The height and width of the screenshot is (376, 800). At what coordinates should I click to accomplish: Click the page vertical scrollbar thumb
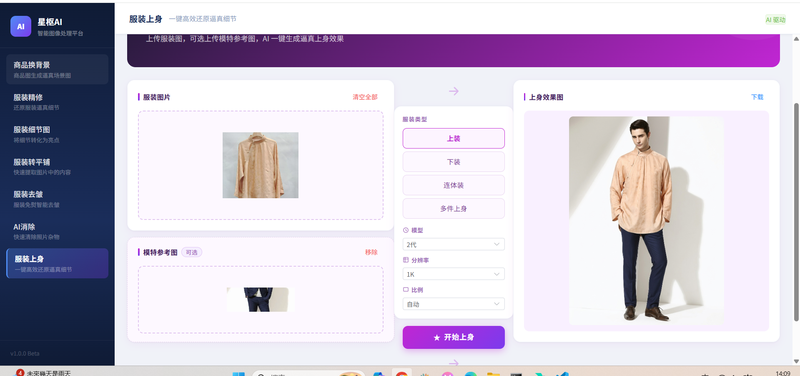[x=796, y=212]
